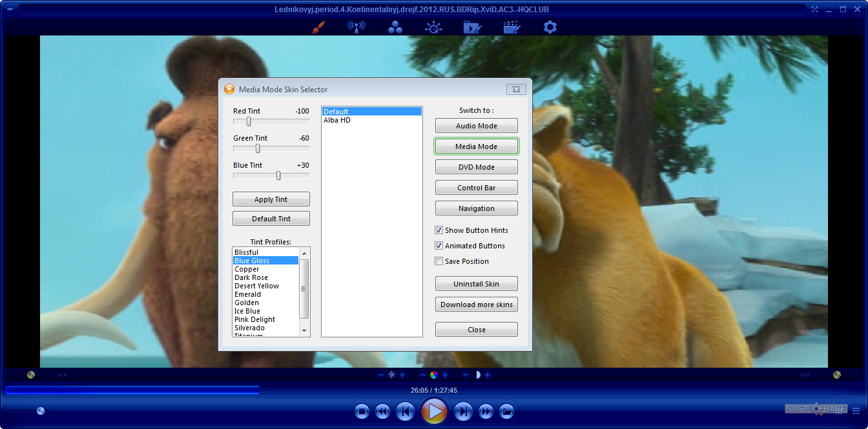Click the disc icon at bottom-right of player

point(837,375)
